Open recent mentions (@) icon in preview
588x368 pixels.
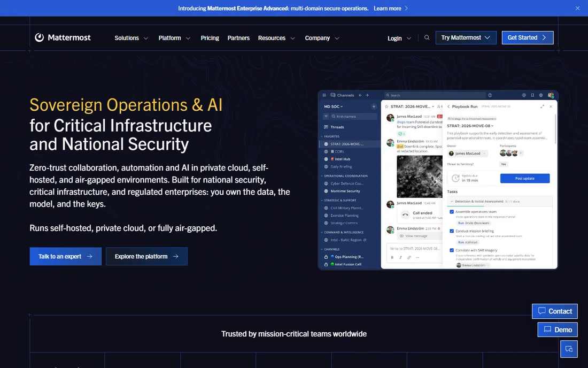(x=524, y=95)
